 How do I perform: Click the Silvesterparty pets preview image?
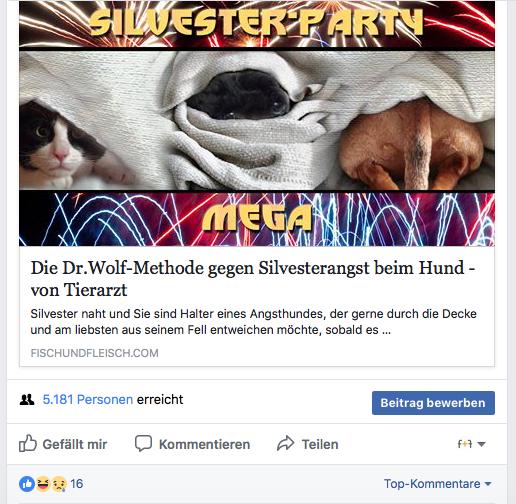257,123
